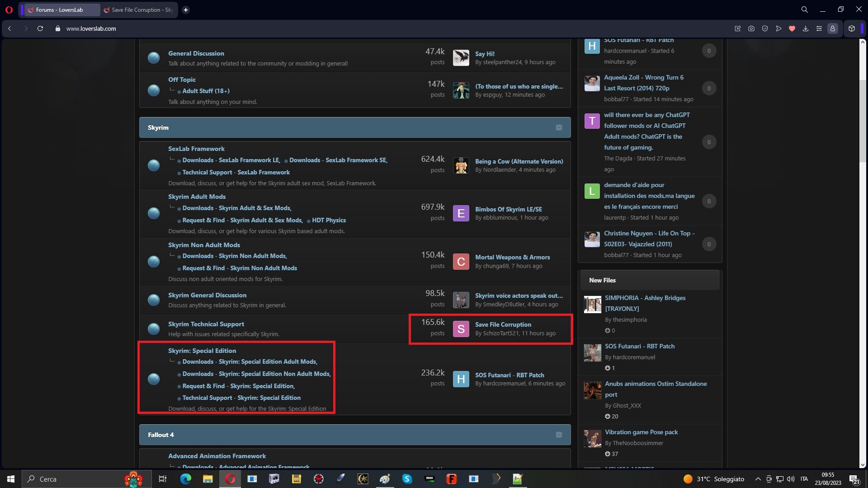
Task: Open the weather widget 31°C Soleggiato
Action: tap(713, 479)
